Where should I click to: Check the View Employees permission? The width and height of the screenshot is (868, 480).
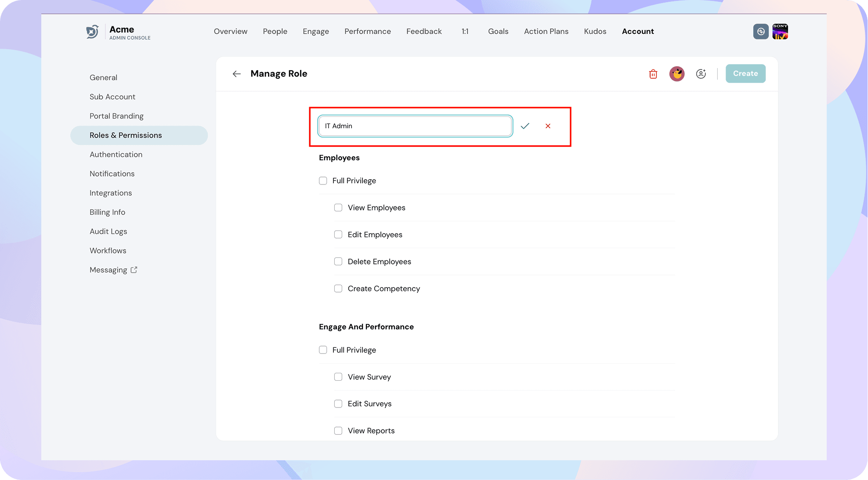click(x=338, y=208)
